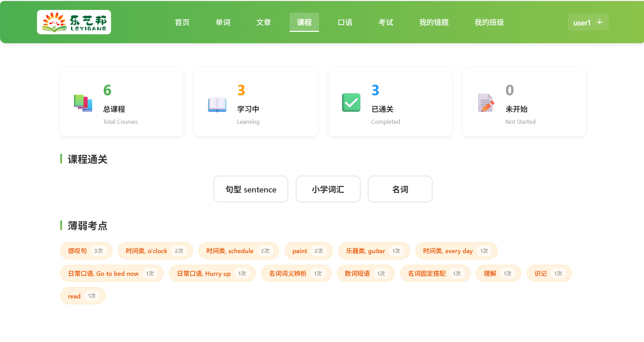Click the 薄弱考点 section heading
Image resolution: width=644 pixels, height=342 pixels.
[87, 226]
